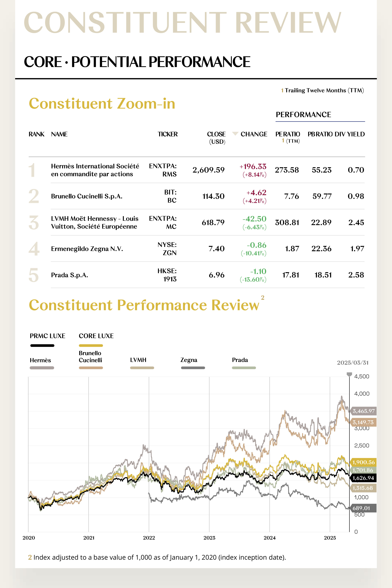Click the PE RATIO column header
Viewport: 392px width, 588px height.
pos(288,137)
